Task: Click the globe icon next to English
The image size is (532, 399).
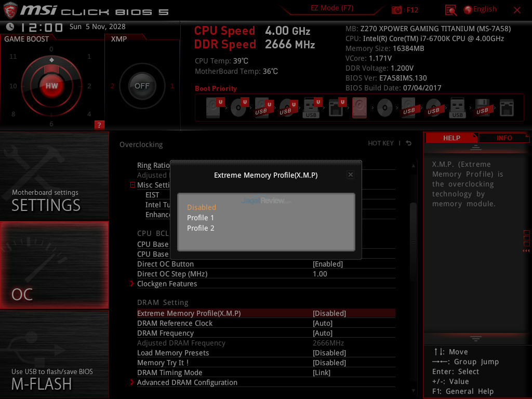Action: tap(468, 10)
